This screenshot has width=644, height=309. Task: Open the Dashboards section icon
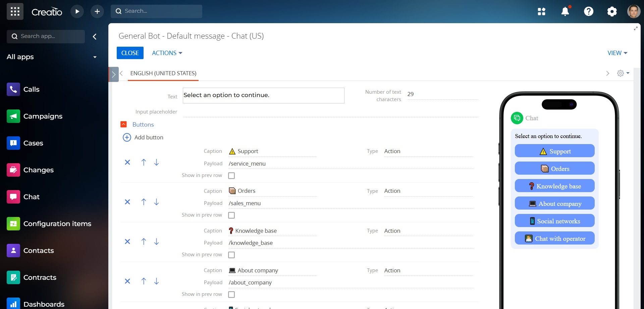[x=13, y=304]
